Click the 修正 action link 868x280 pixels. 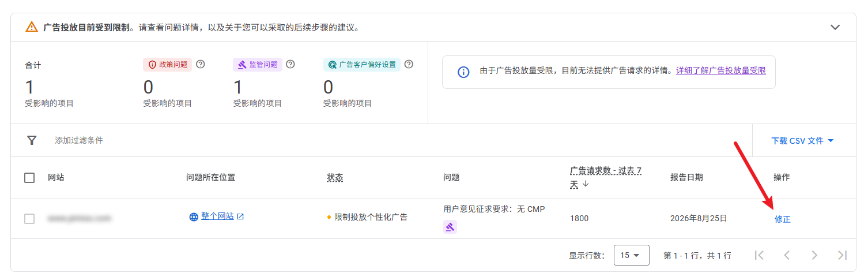tap(783, 219)
